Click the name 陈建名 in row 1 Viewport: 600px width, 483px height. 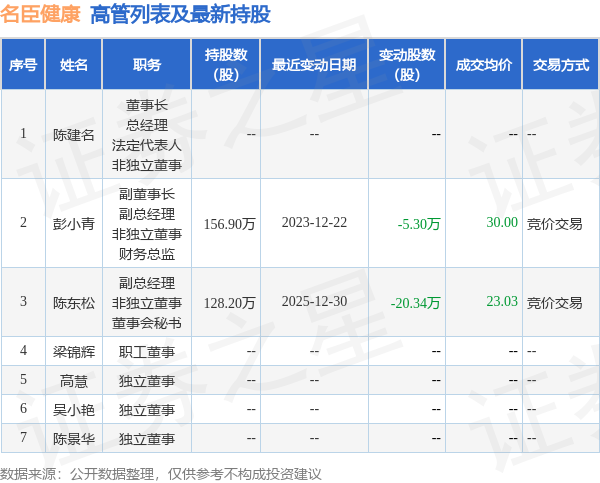(74, 135)
